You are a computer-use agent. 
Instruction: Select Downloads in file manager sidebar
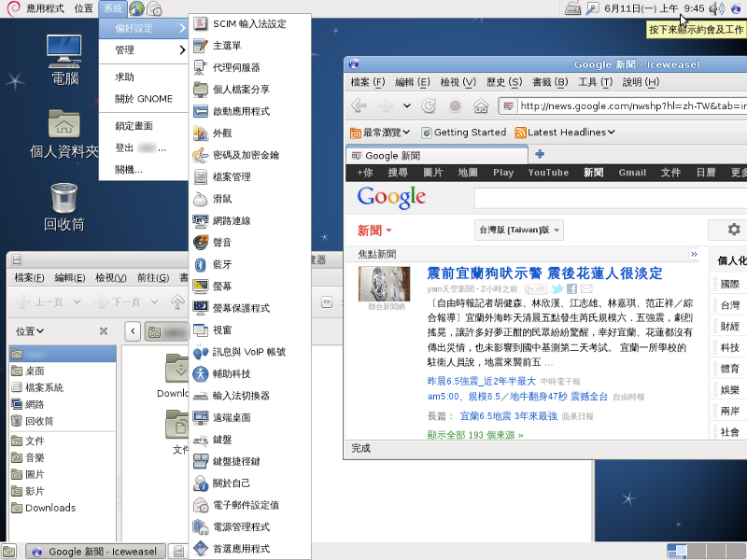(63, 508)
